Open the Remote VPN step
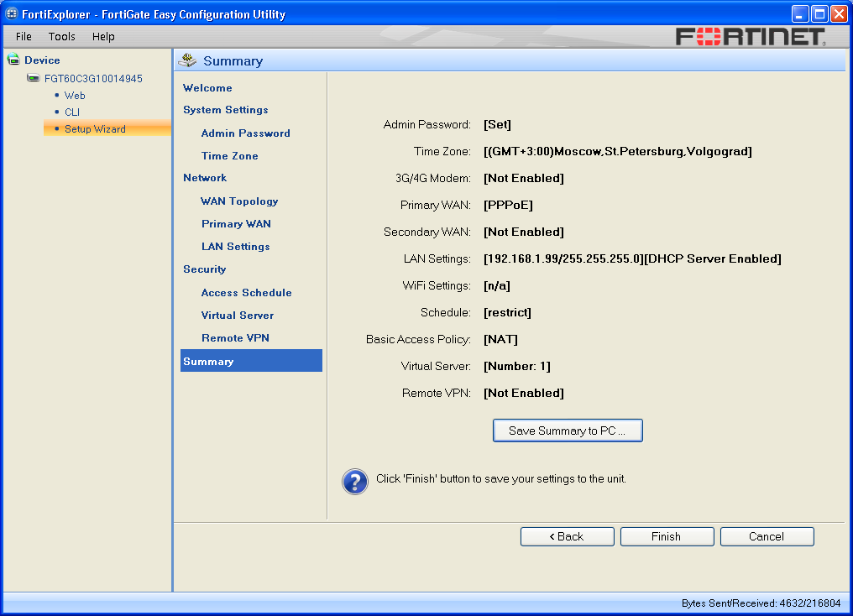Image resolution: width=853 pixels, height=616 pixels. 235,338
